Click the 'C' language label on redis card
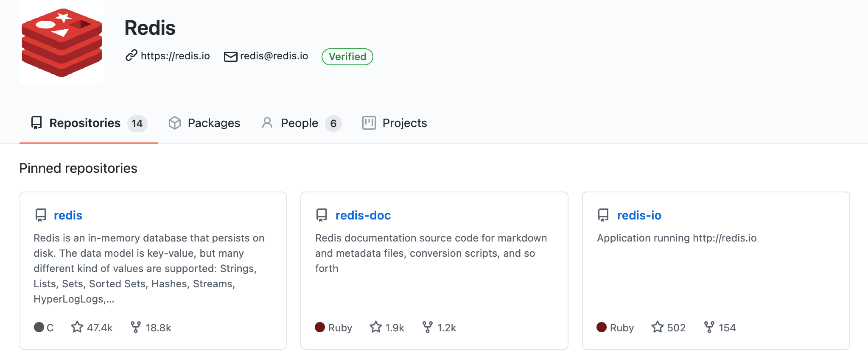Image resolution: width=868 pixels, height=361 pixels. coord(50,328)
